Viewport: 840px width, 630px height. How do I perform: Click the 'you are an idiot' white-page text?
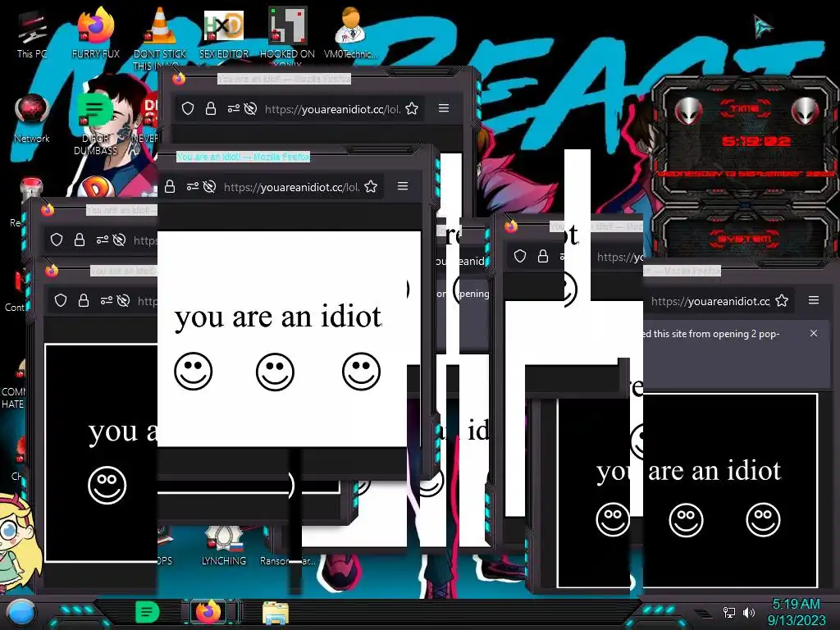pyautogui.click(x=277, y=317)
